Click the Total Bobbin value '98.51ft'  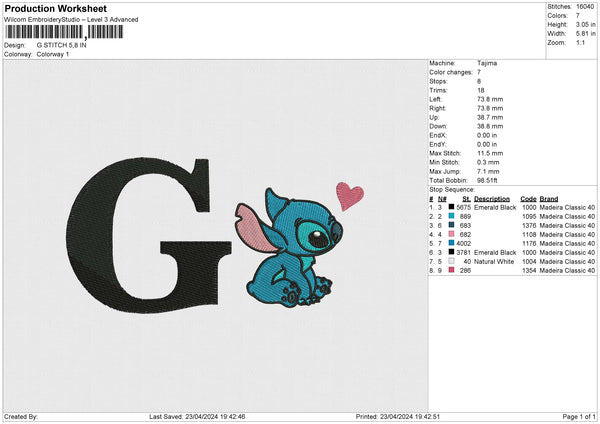[x=487, y=180]
